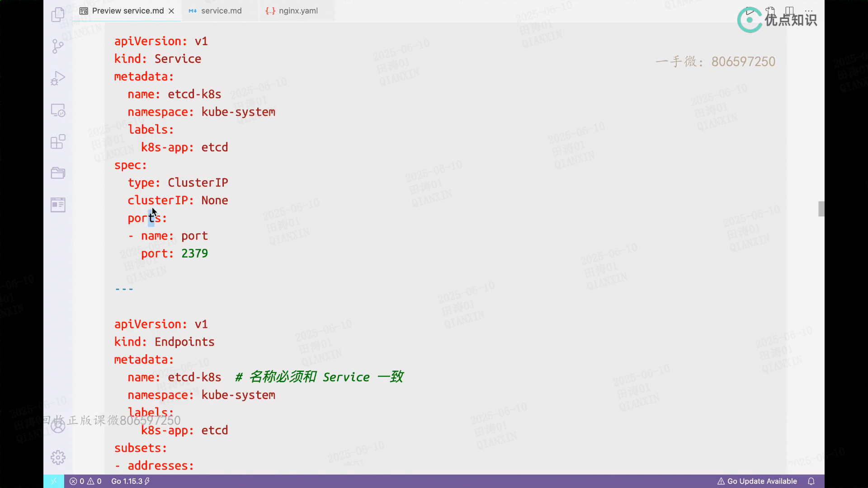The height and width of the screenshot is (488, 868).
Task: Open the errors and warnings status
Action: click(x=85, y=481)
